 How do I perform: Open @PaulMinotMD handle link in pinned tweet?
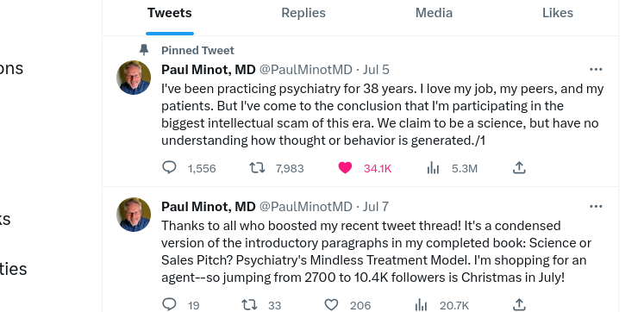[x=305, y=70]
